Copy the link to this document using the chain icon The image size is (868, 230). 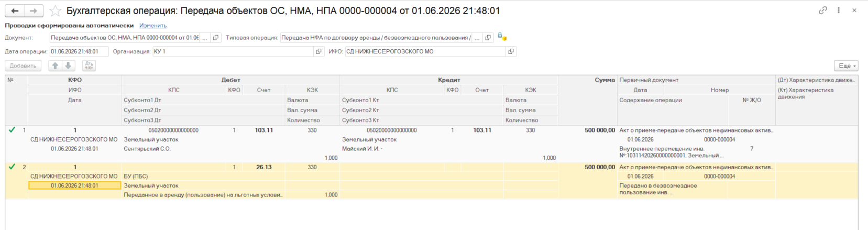(x=823, y=10)
